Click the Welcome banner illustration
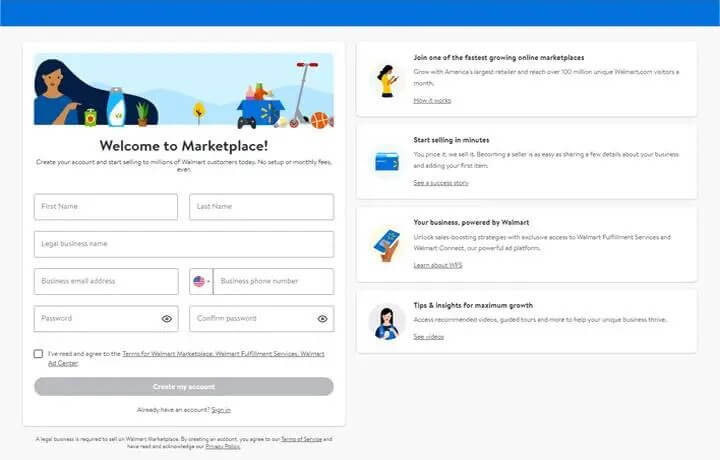Viewport: 720px width, 460px height. tap(184, 90)
